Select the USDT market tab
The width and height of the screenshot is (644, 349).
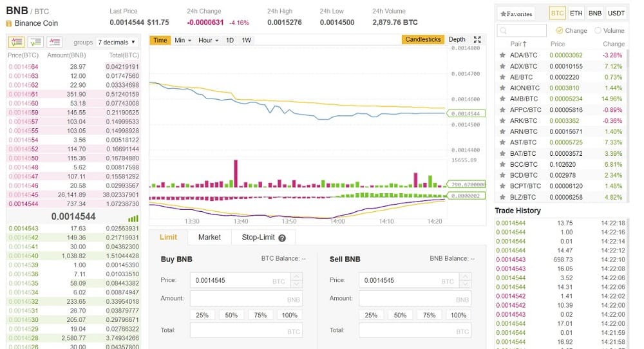pos(616,13)
